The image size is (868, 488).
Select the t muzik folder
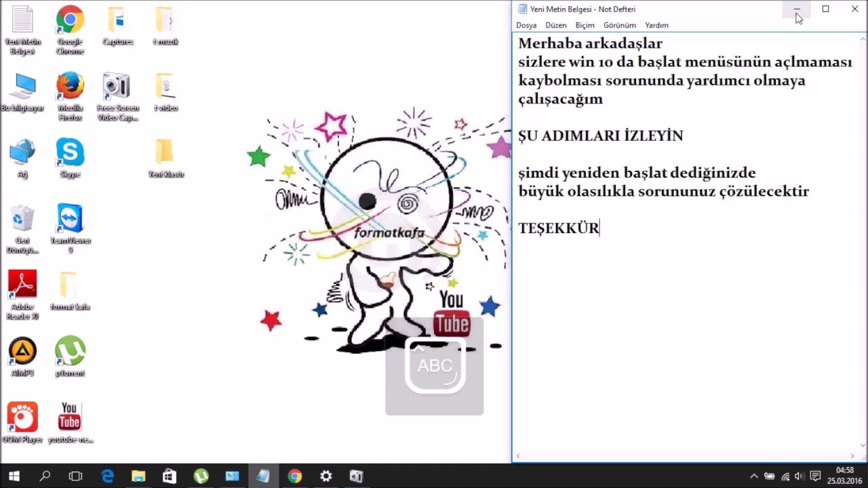tap(165, 26)
